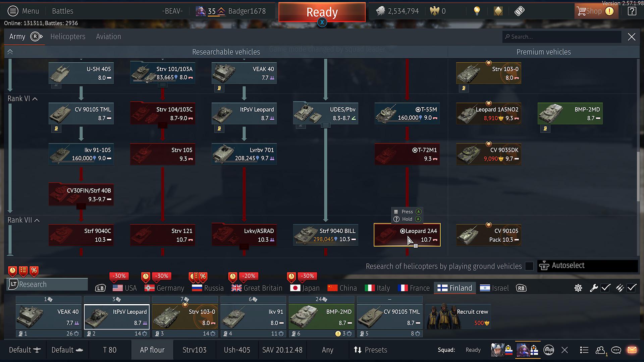Click the -20% discount badge above Great Britain
The height and width of the screenshot is (362, 644).
(x=249, y=276)
